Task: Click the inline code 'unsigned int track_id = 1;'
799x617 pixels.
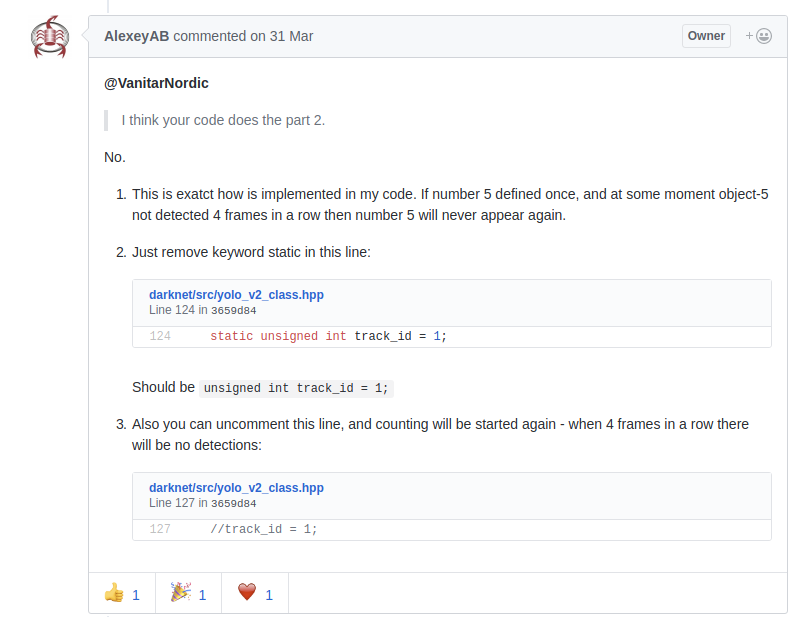Action: tap(296, 388)
